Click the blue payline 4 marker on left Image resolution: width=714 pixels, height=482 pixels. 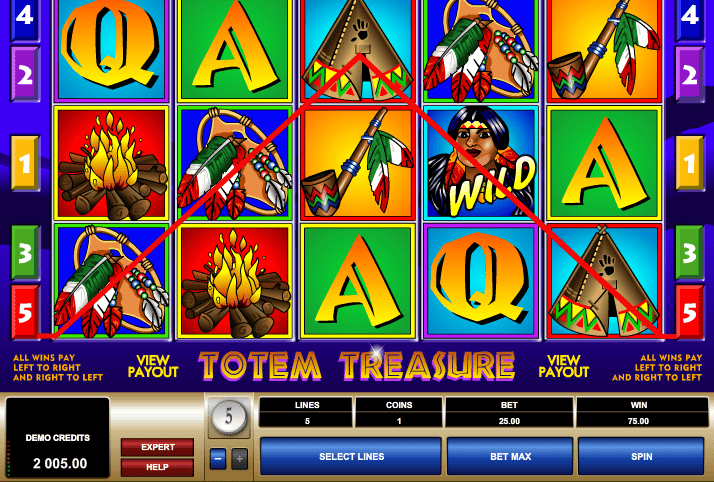coord(25,18)
